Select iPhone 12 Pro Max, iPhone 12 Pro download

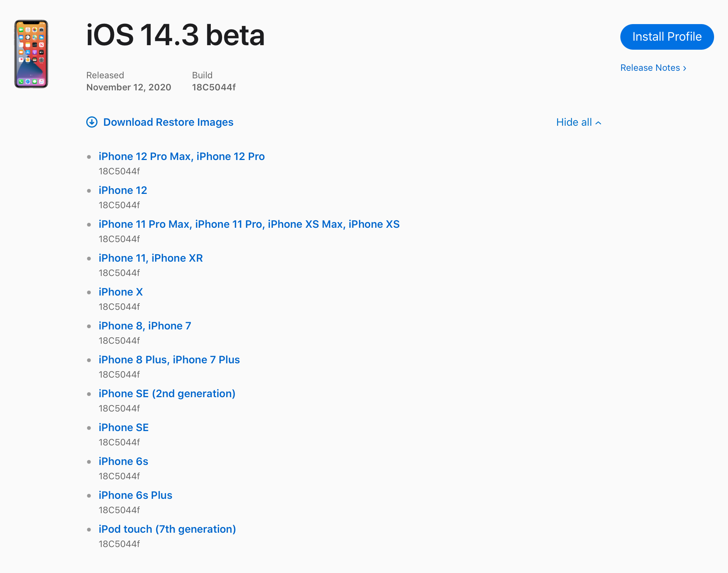tap(181, 156)
